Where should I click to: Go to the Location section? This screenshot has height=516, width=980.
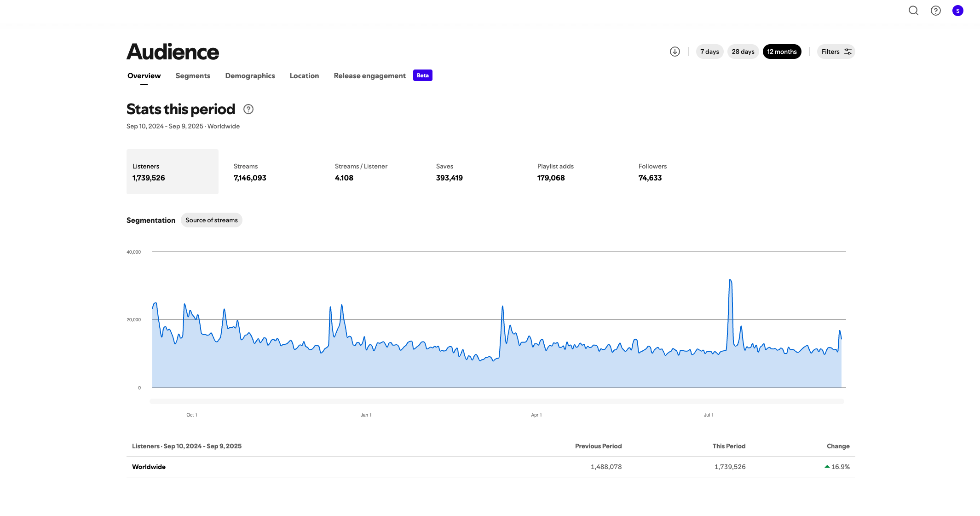304,75
